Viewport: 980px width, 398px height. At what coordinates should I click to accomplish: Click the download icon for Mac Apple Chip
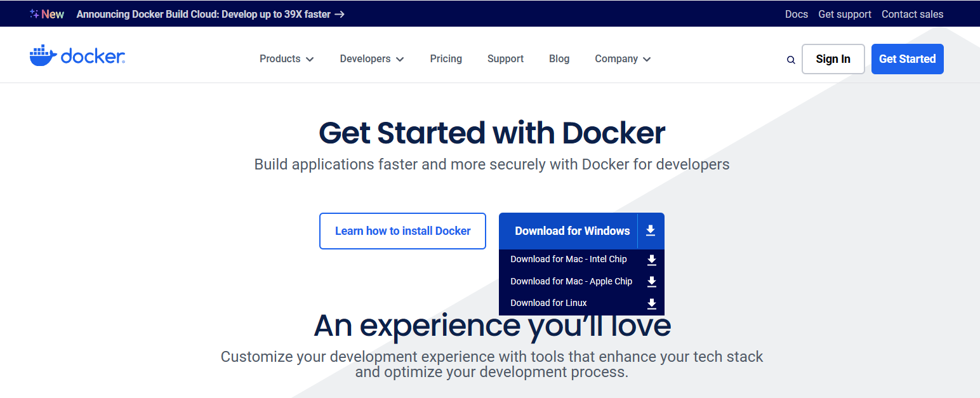(x=651, y=282)
